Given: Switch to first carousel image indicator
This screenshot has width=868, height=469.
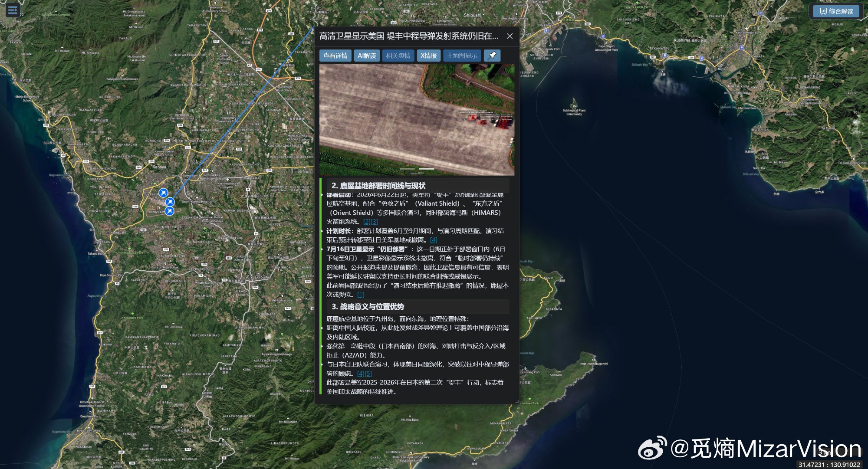Looking at the screenshot, I should (x=407, y=169).
